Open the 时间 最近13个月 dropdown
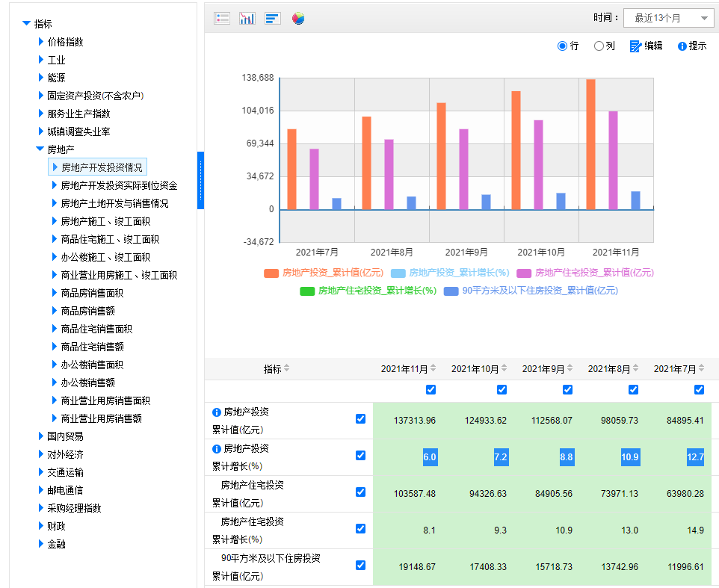Image resolution: width=719 pixels, height=588 pixels. [x=669, y=18]
